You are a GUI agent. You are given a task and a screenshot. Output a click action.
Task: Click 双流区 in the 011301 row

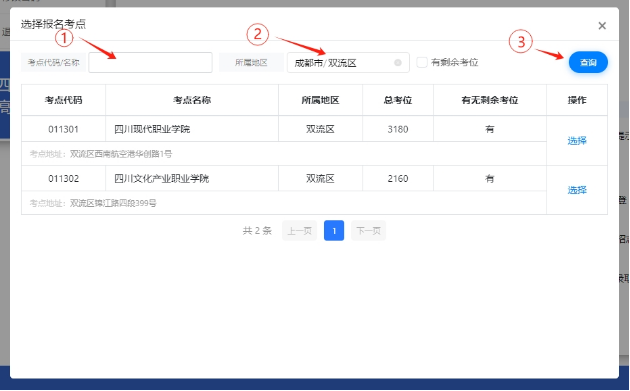(320, 129)
